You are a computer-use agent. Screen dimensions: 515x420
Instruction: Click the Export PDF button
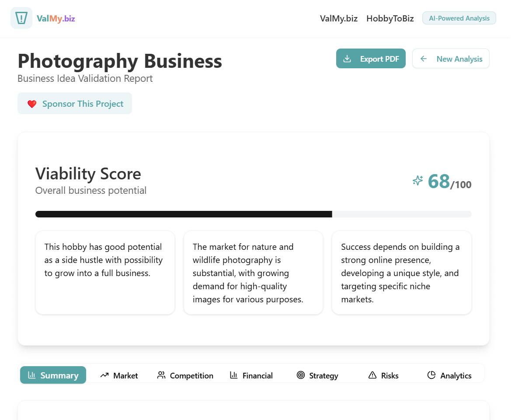(371, 59)
